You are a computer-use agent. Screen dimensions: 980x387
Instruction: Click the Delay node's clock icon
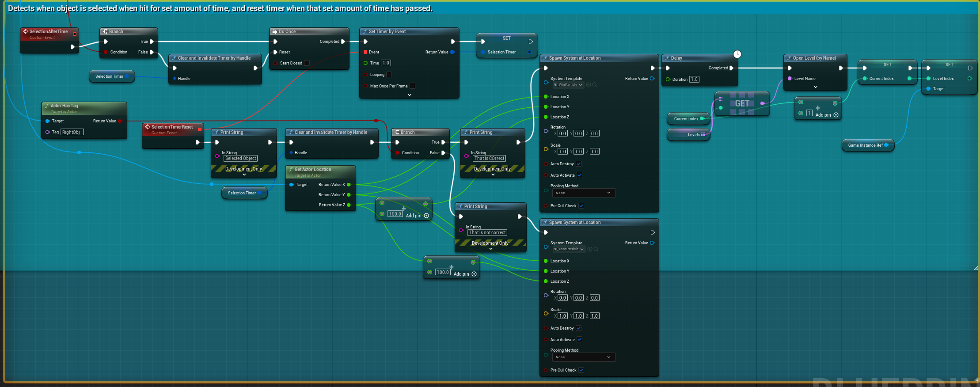[737, 54]
